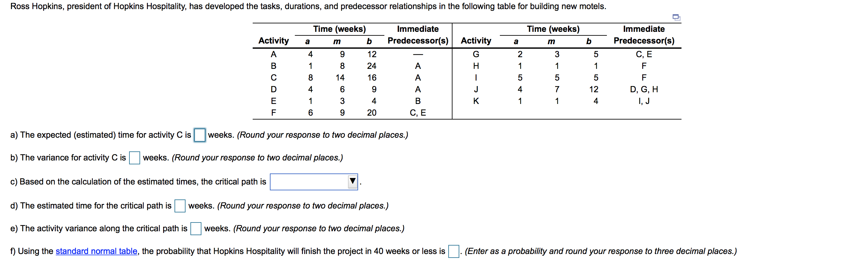Open the critical path selection combo box
Screen dimensions: 868x280
314,182
